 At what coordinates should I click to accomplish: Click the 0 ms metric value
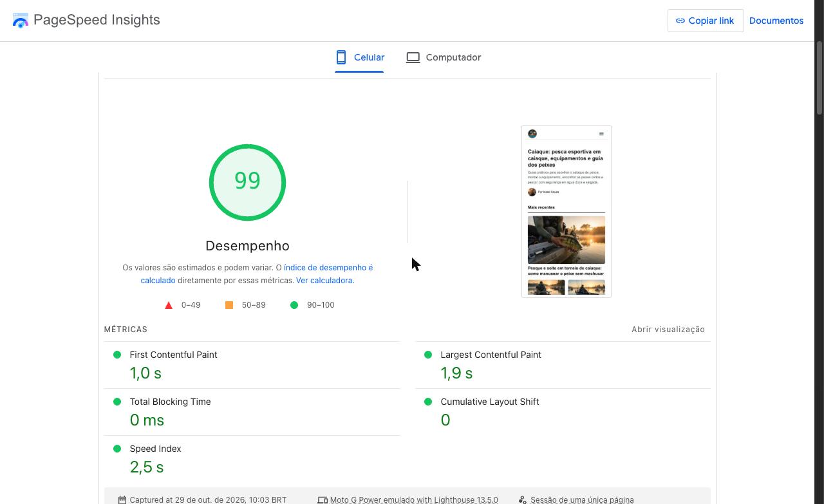tap(147, 420)
